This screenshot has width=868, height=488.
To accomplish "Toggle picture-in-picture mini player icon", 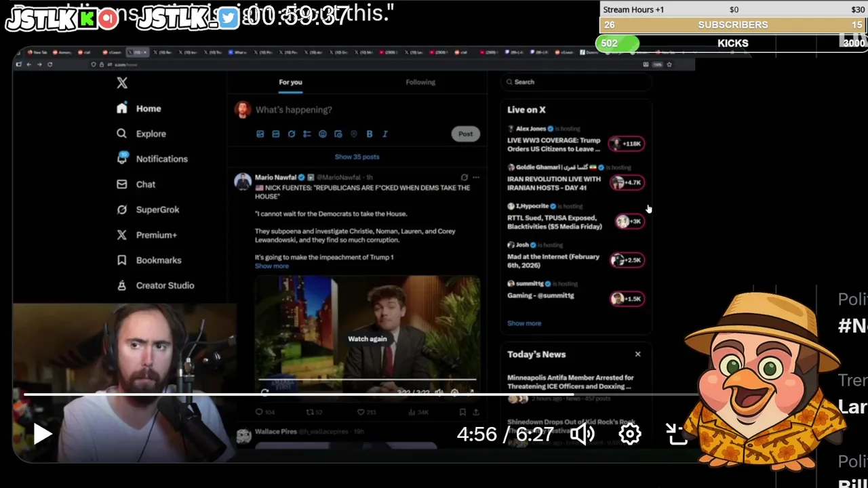I will click(677, 434).
